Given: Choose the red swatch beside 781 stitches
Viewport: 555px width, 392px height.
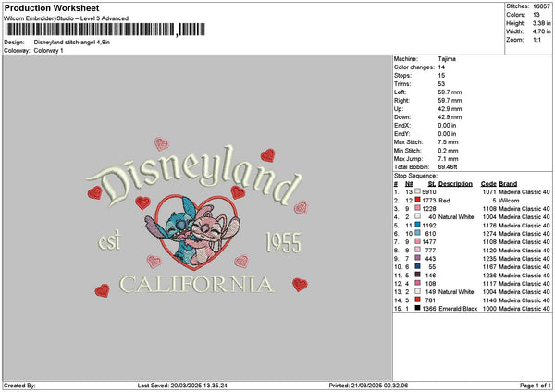Looking at the screenshot, I should 418,300.
